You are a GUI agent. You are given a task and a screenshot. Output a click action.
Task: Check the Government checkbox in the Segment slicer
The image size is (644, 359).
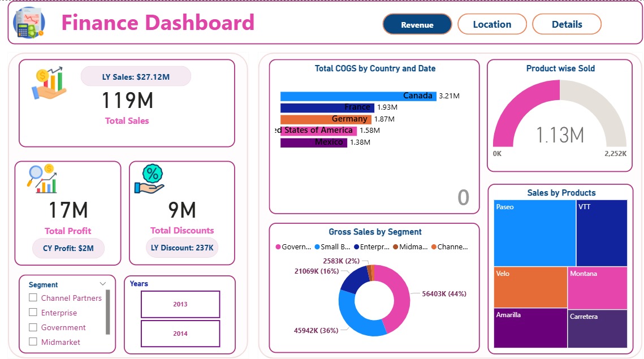tap(33, 327)
